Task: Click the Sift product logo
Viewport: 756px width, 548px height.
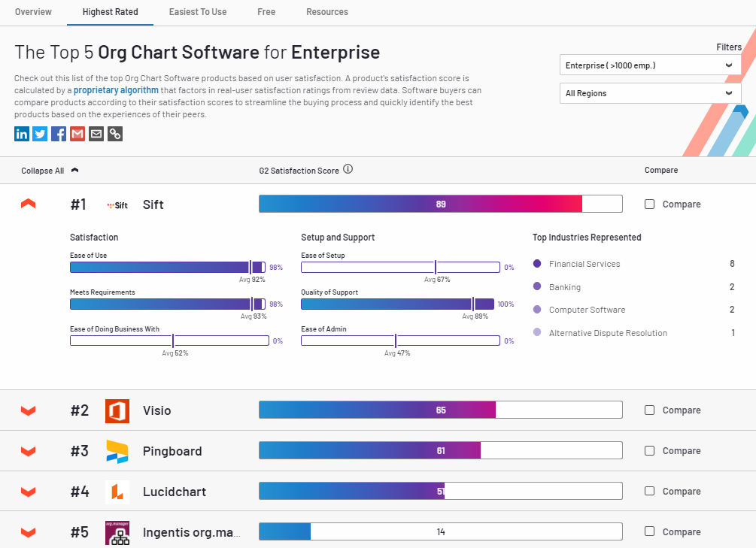Action: (x=117, y=205)
